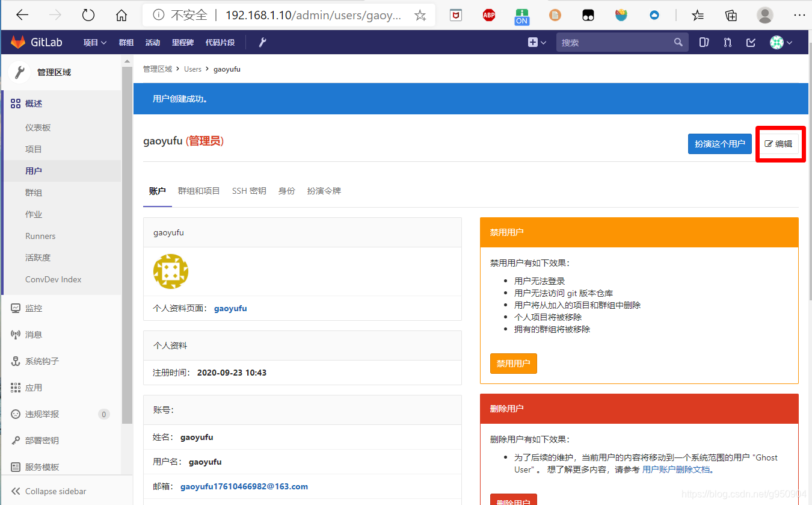Open 应用 via the grid icon
This screenshot has width=812, height=505.
[x=16, y=388]
